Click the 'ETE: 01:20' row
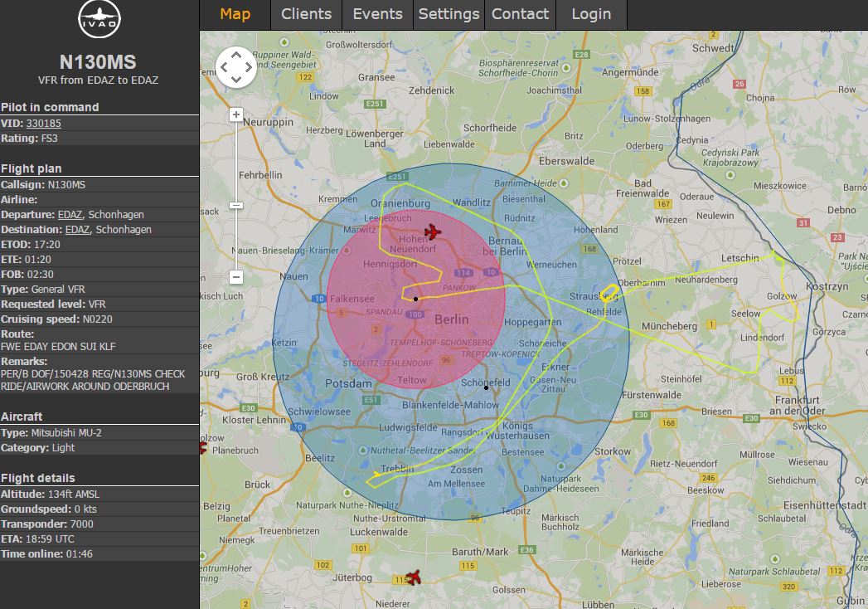 coord(99,260)
